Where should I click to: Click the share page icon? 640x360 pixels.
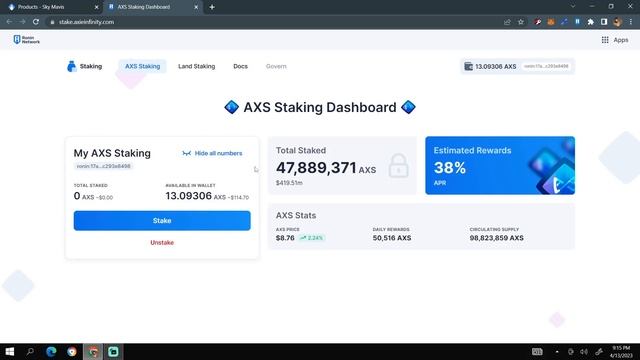click(x=507, y=22)
